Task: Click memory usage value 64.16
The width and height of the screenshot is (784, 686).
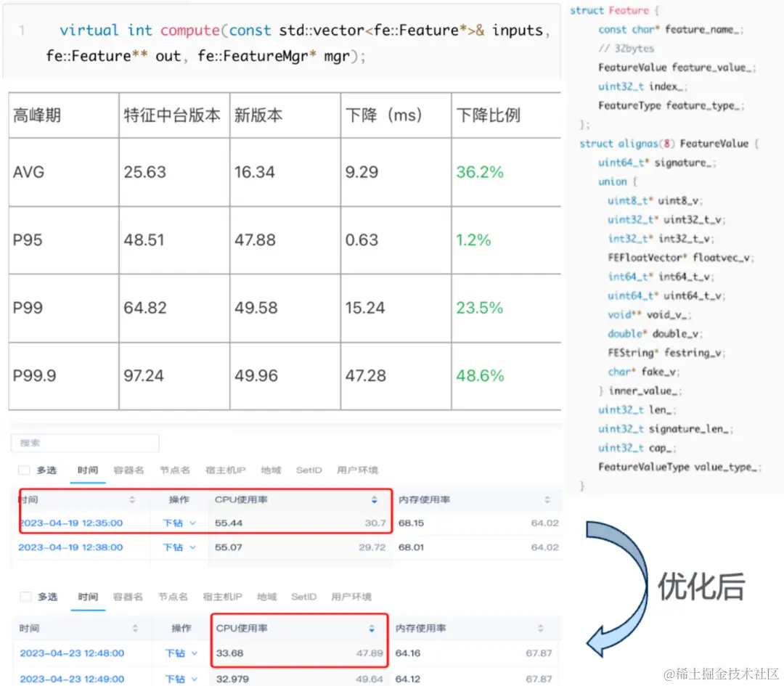Action: coord(408,653)
